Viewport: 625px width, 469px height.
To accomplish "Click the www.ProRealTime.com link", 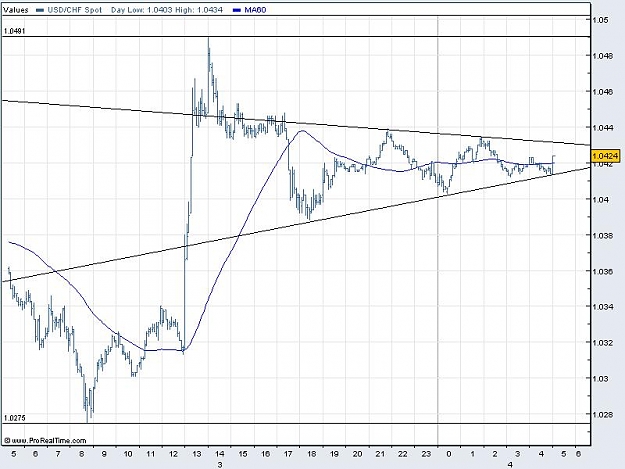I will 49,440.
